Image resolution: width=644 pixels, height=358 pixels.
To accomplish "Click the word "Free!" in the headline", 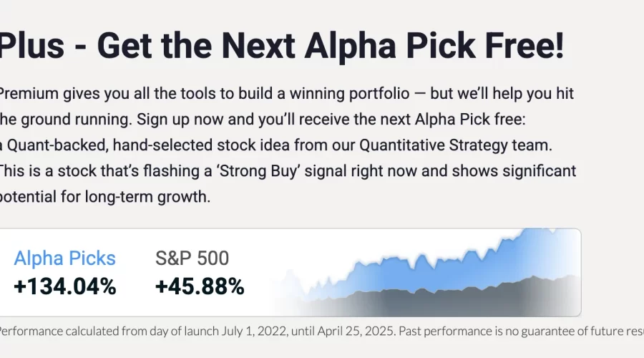I will pyautogui.click(x=525, y=46).
